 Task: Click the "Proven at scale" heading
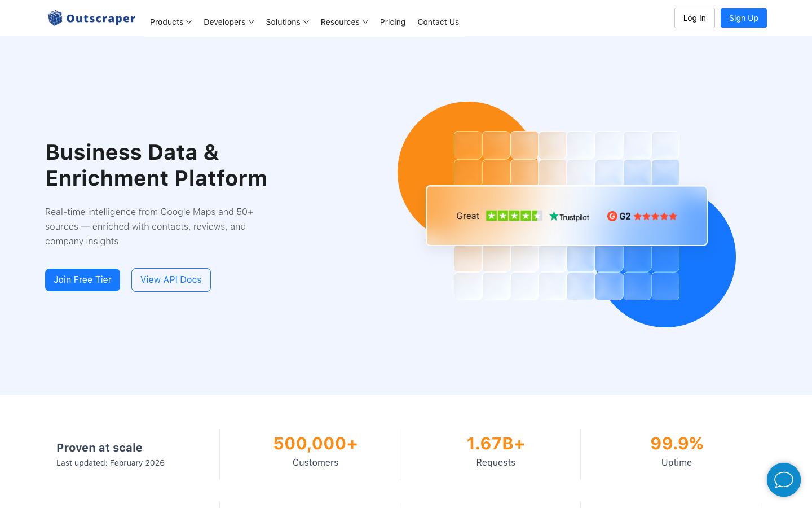[x=99, y=448]
